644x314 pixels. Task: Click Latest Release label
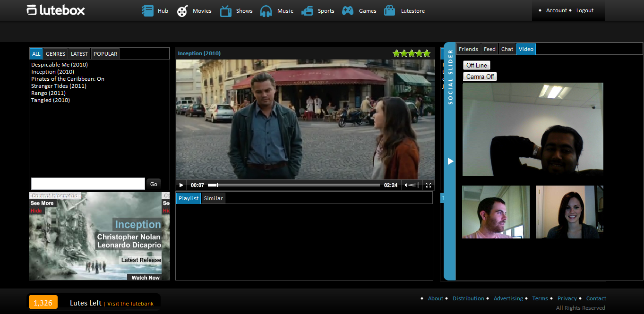[x=141, y=260]
